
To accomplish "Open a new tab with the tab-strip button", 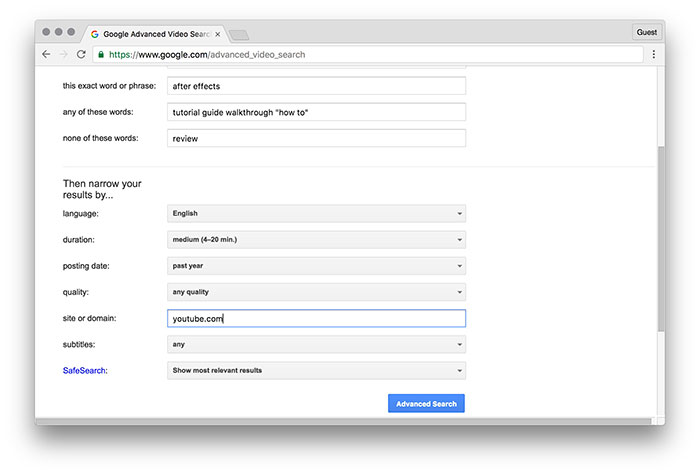I will point(240,34).
